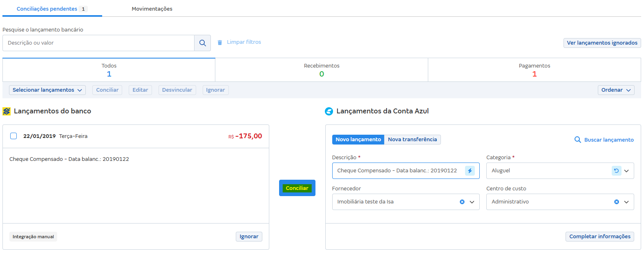The image size is (644, 253).
Task: Click Ver lançamentos ignorados button
Action: 602,43
